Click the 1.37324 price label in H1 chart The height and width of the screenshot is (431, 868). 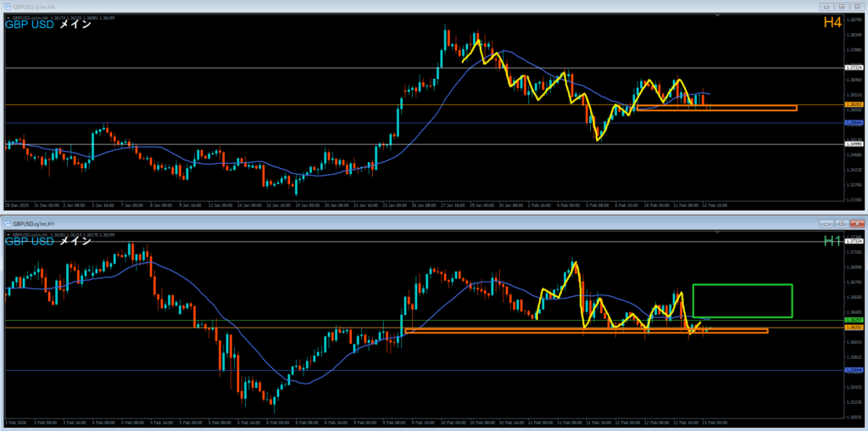coord(853,242)
